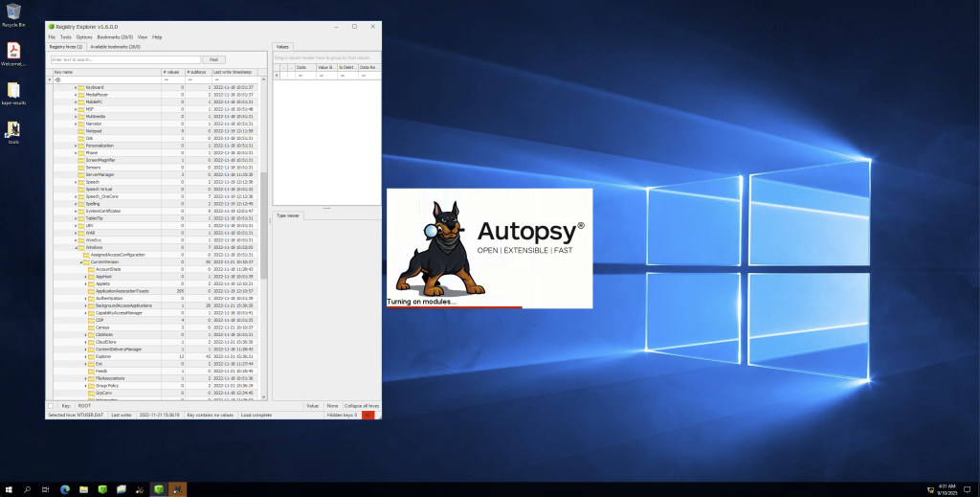Open the Tools menu

tap(66, 37)
